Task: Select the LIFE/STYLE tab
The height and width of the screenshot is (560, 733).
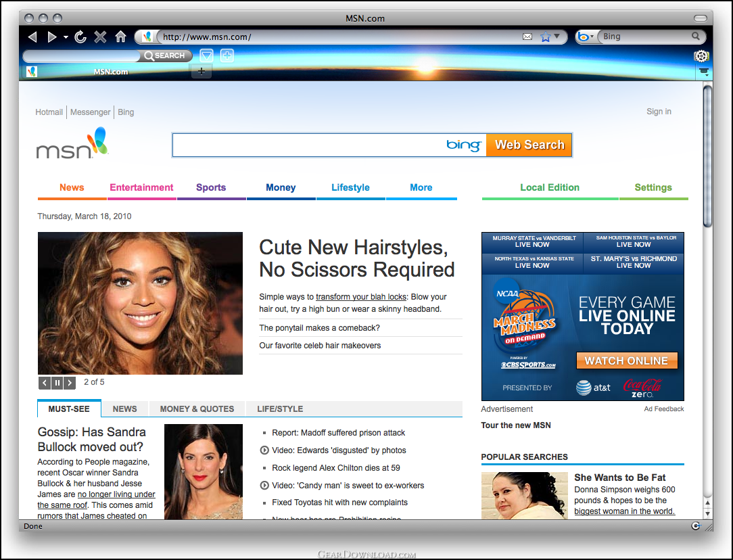Action: point(280,409)
